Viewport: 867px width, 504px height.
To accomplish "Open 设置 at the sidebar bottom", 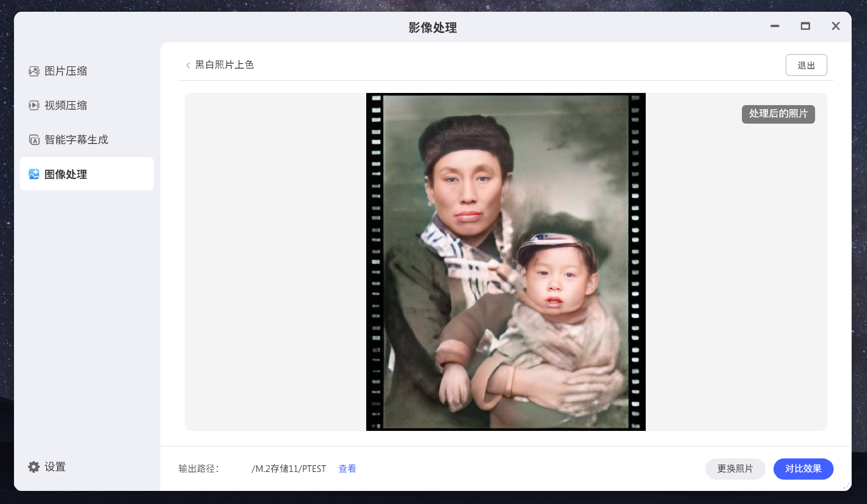I will [47, 467].
